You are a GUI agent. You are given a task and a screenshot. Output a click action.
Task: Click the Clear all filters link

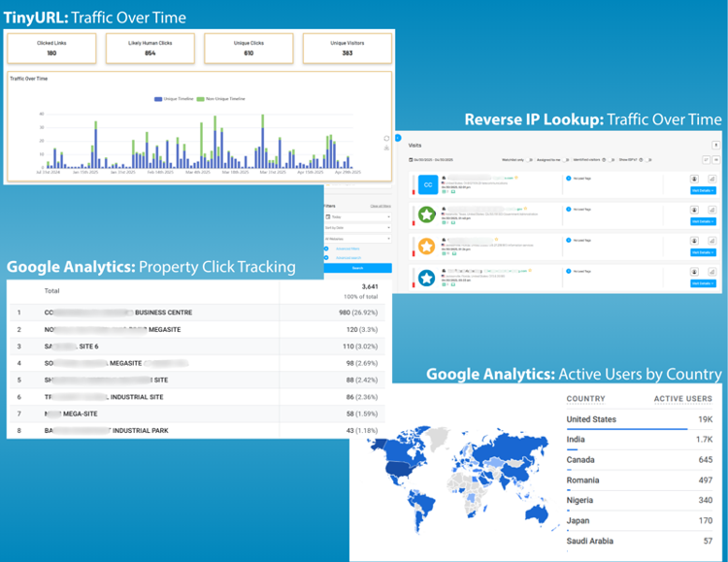(381, 206)
